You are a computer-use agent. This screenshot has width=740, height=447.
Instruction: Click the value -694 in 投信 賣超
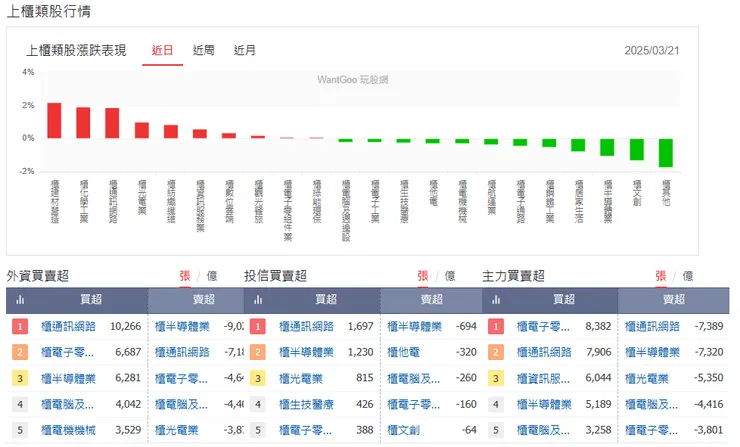point(466,326)
